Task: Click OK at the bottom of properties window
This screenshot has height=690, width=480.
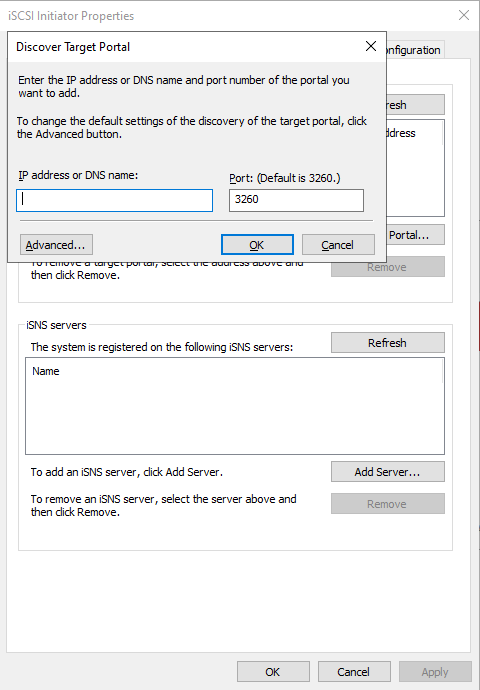Action: [x=273, y=672]
